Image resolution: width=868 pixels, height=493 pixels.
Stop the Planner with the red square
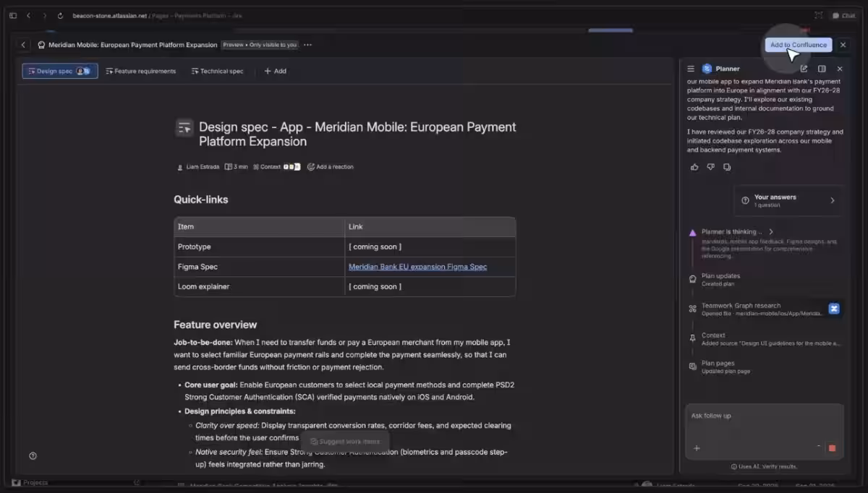(832, 448)
